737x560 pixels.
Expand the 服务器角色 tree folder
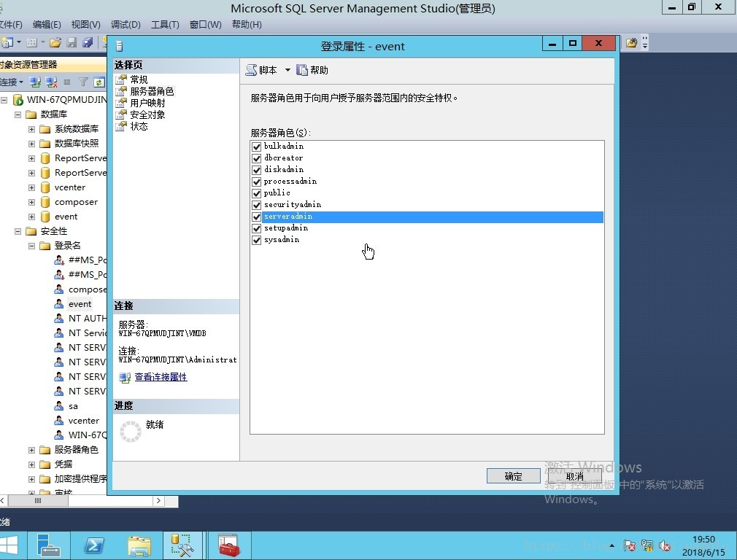(x=31, y=450)
